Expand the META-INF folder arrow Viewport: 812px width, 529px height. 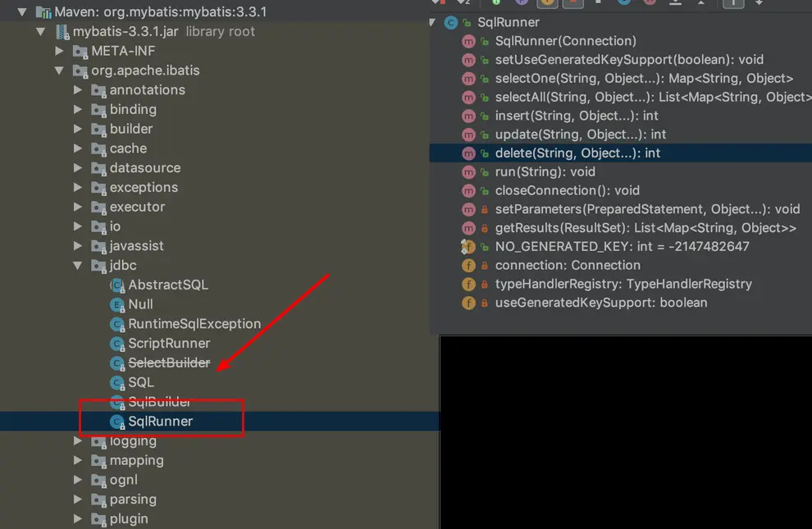click(60, 51)
